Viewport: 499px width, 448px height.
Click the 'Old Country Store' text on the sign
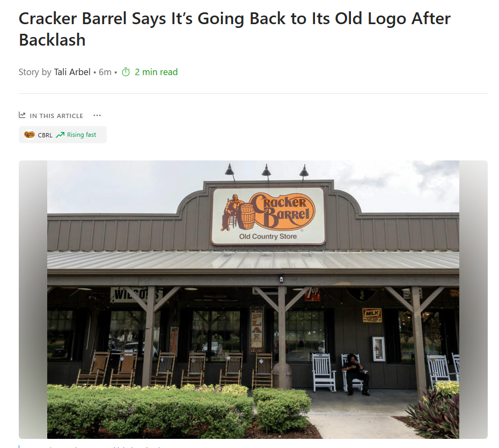(268, 237)
